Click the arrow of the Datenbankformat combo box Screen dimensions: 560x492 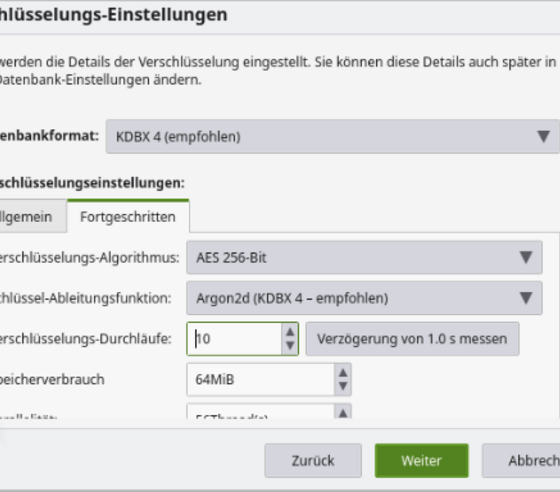(543, 136)
